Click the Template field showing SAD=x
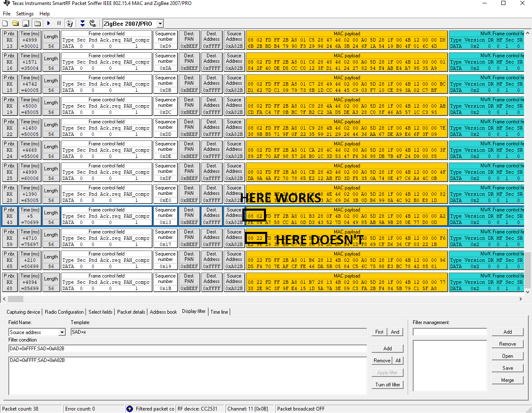Image resolution: width=532 pixels, height=413 pixels. [219, 332]
